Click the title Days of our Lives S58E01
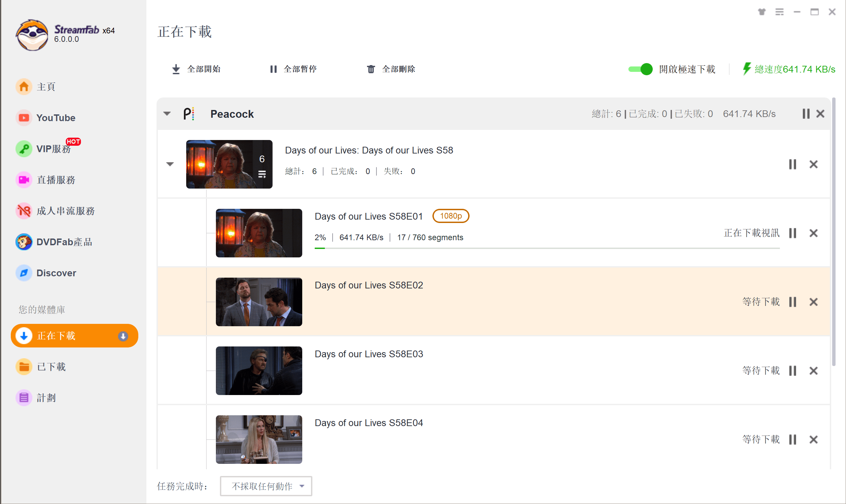 click(x=369, y=216)
